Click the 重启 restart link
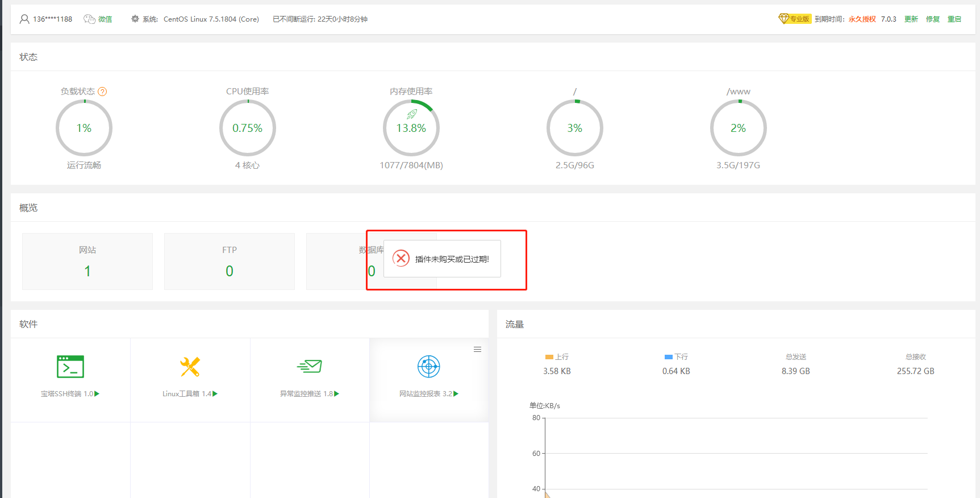This screenshot has height=498, width=980. coord(954,19)
